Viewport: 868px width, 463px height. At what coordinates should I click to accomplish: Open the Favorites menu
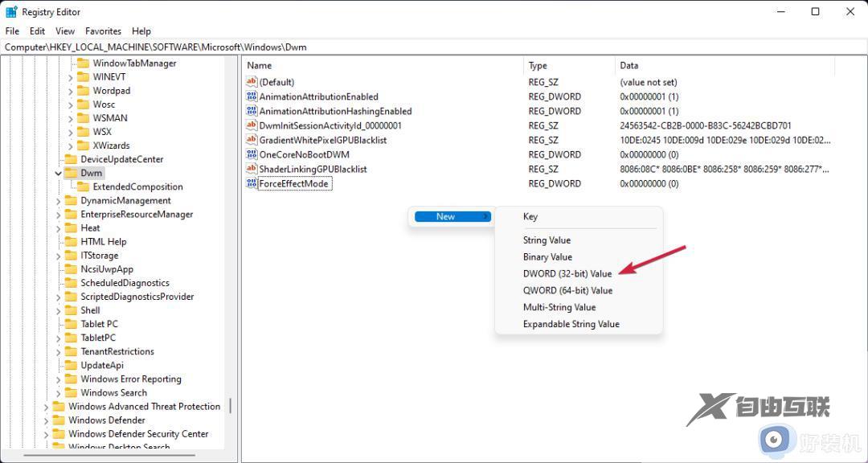(103, 31)
